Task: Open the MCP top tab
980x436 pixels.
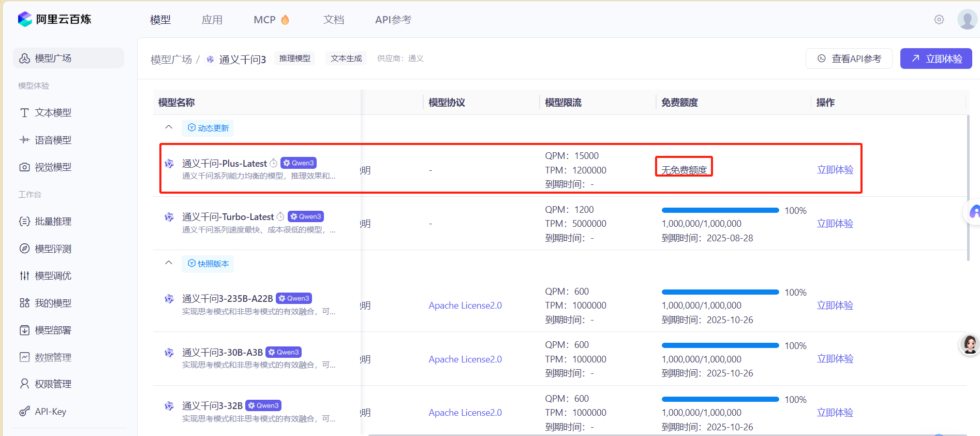Action: coord(271,20)
